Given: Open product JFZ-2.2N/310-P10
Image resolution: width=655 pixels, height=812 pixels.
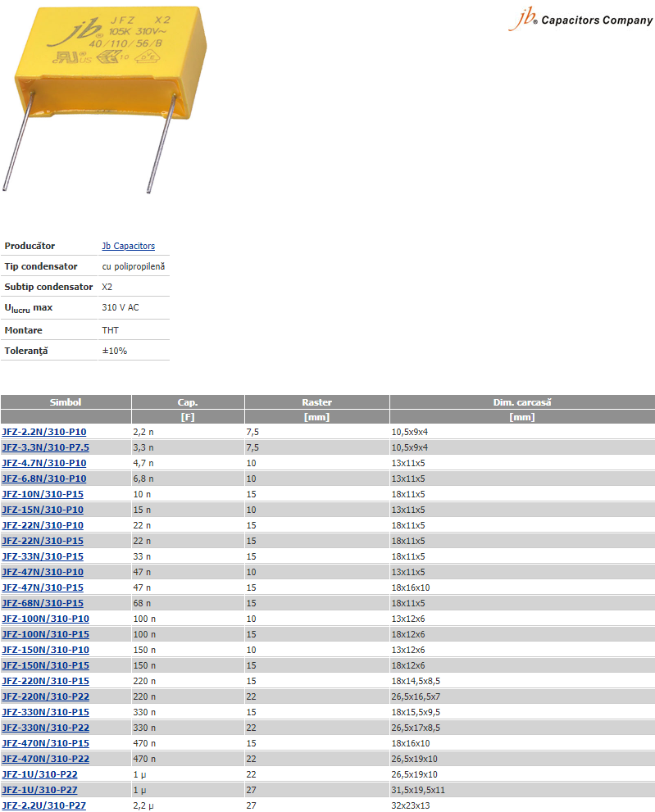Looking at the screenshot, I should 44,432.
